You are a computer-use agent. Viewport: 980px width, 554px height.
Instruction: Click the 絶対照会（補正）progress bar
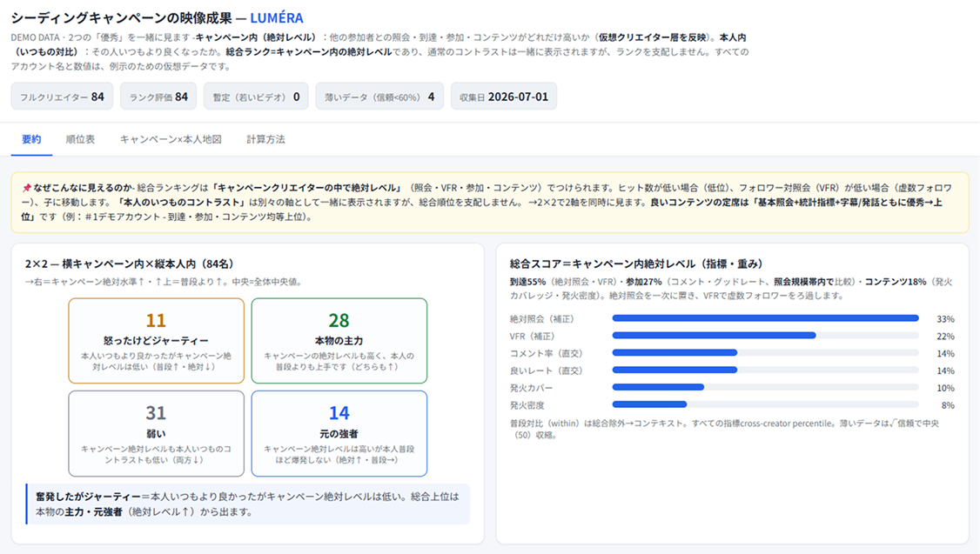(x=766, y=318)
